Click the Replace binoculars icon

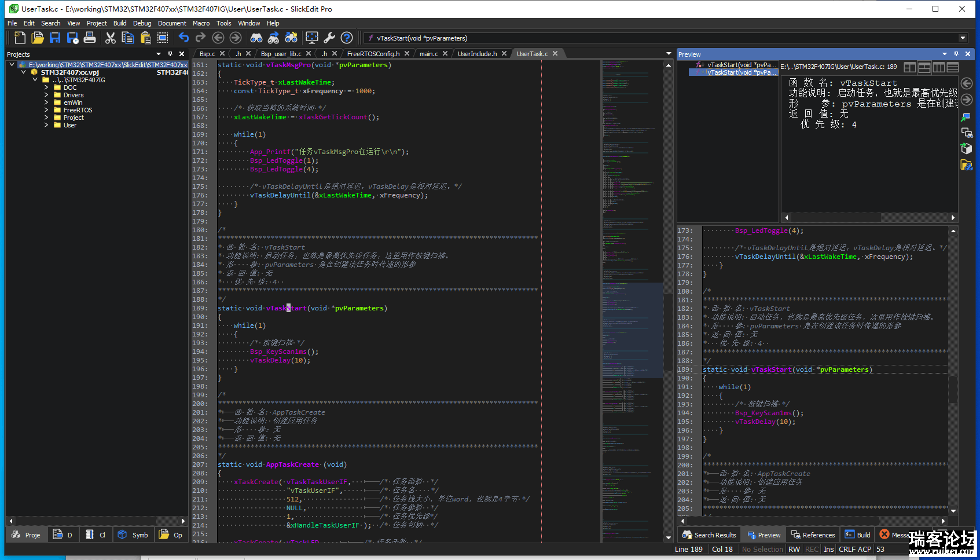(291, 38)
